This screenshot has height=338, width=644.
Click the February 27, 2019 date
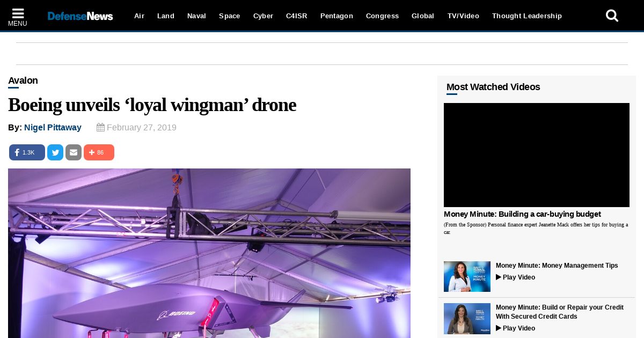136,128
